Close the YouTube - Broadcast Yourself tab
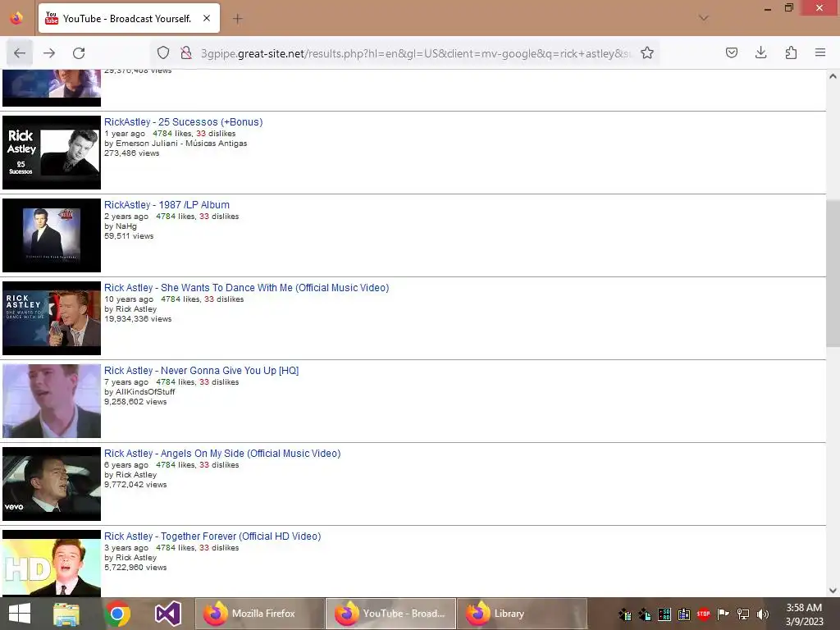Viewport: 840px width, 630px height. pos(207,18)
